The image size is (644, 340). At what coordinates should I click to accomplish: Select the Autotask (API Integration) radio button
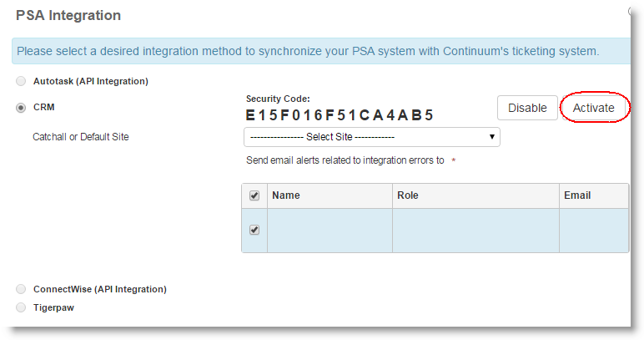coord(21,82)
